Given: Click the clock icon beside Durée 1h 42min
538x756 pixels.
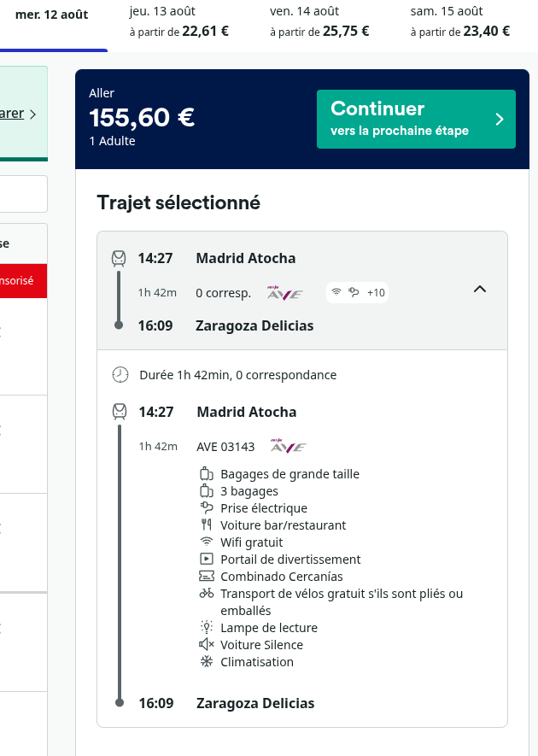Looking at the screenshot, I should pyautogui.click(x=120, y=375).
